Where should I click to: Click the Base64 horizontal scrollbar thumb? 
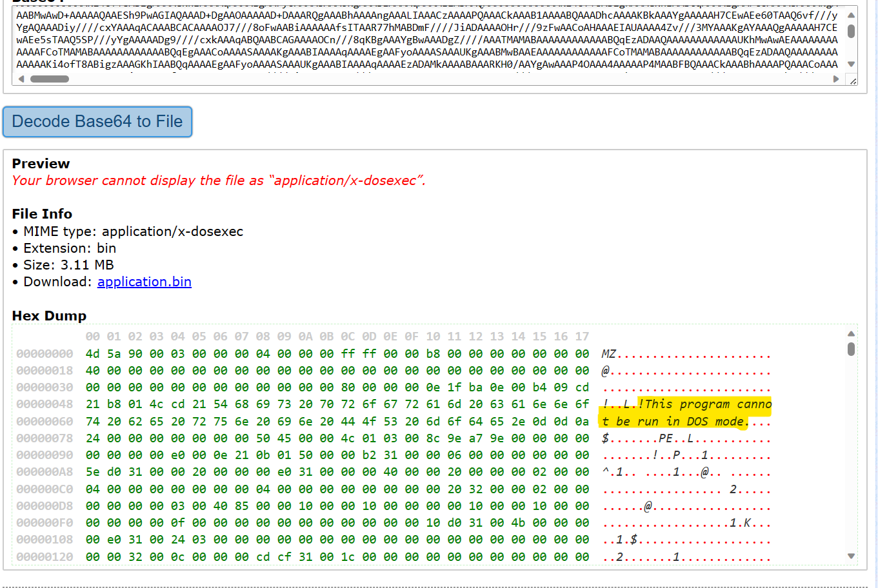(x=50, y=79)
